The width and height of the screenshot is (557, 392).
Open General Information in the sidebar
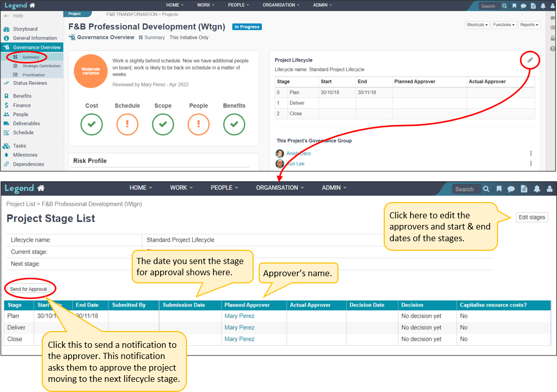pyautogui.click(x=35, y=38)
